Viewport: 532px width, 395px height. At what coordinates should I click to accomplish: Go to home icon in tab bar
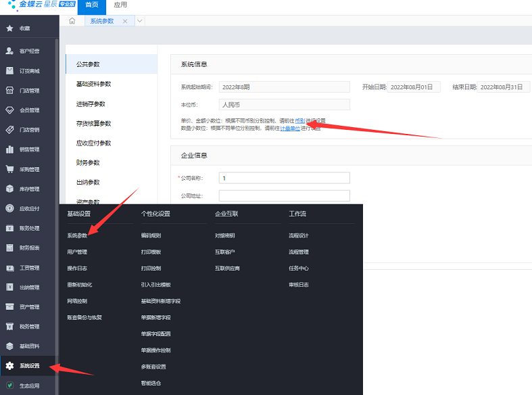pyautogui.click(x=72, y=21)
